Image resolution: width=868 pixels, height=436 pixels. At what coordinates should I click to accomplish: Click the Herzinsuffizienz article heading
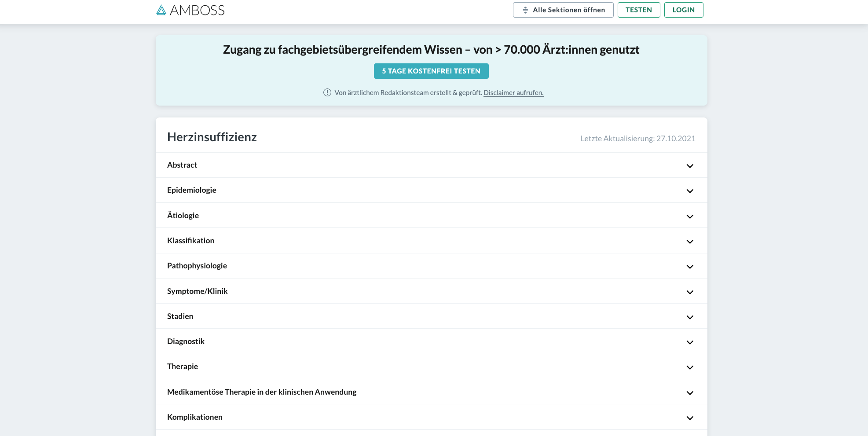[x=212, y=137]
